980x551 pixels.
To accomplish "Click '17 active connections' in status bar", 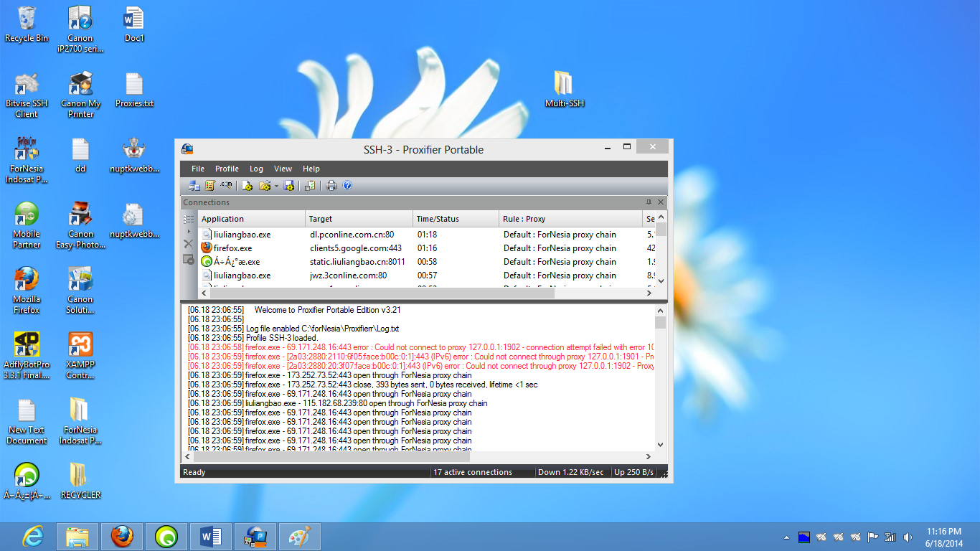I will click(473, 472).
